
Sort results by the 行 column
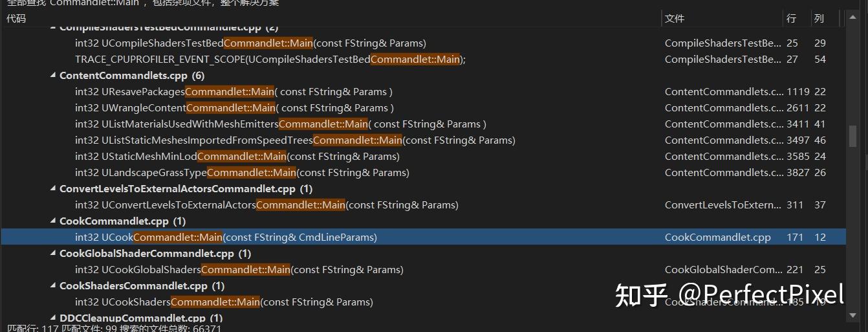[791, 19]
